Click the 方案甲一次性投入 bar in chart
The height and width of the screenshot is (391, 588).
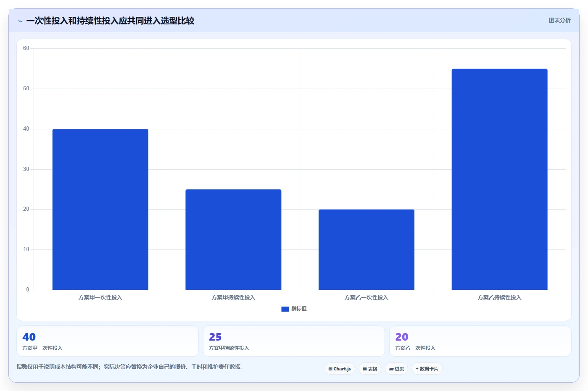[x=100, y=209]
